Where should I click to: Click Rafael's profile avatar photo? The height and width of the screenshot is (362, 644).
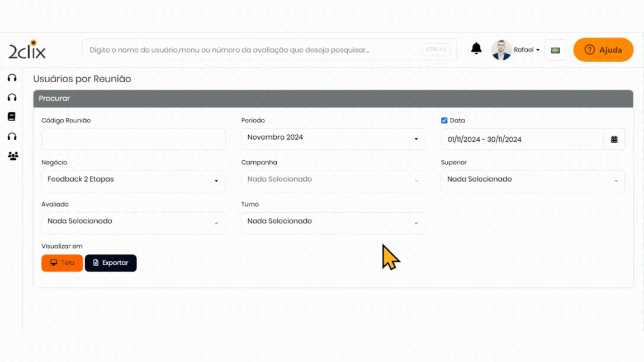pos(501,50)
